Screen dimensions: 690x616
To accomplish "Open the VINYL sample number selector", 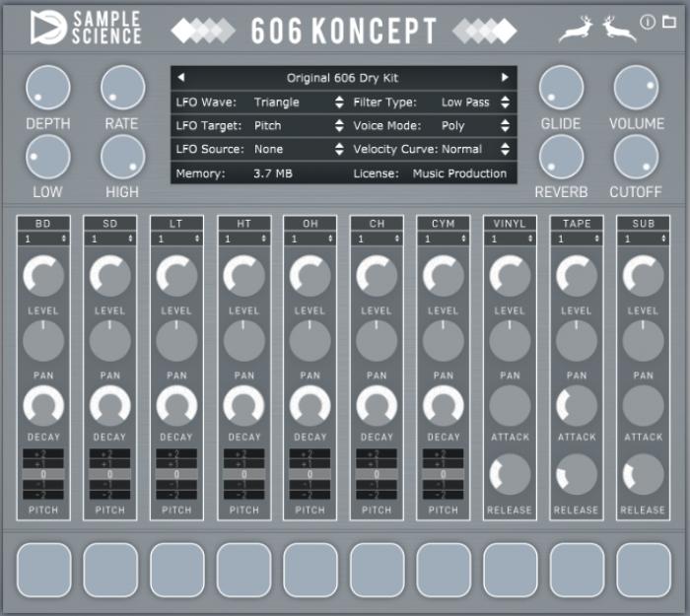I will (x=510, y=239).
